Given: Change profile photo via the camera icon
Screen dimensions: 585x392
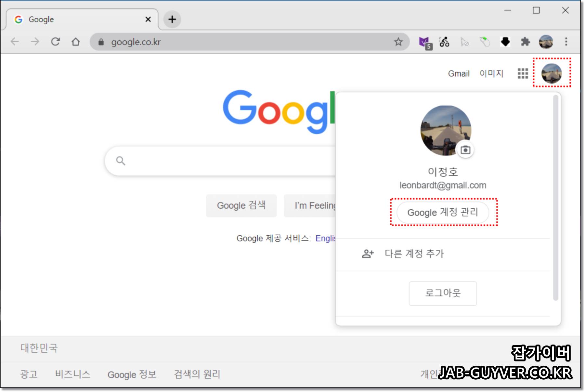Looking at the screenshot, I should point(467,150).
